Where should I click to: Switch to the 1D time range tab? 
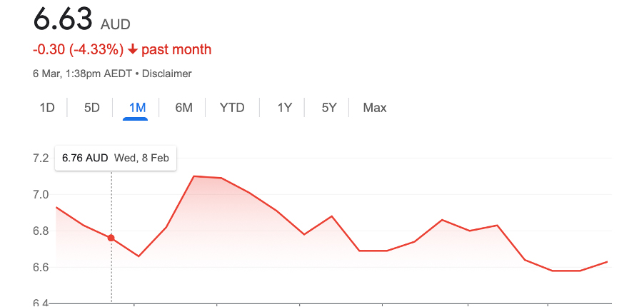47,108
